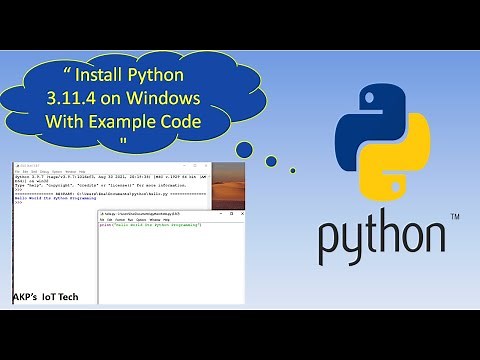Click the desert wallpaper thumbnail
This screenshot has width=480, height=360.
point(228,186)
